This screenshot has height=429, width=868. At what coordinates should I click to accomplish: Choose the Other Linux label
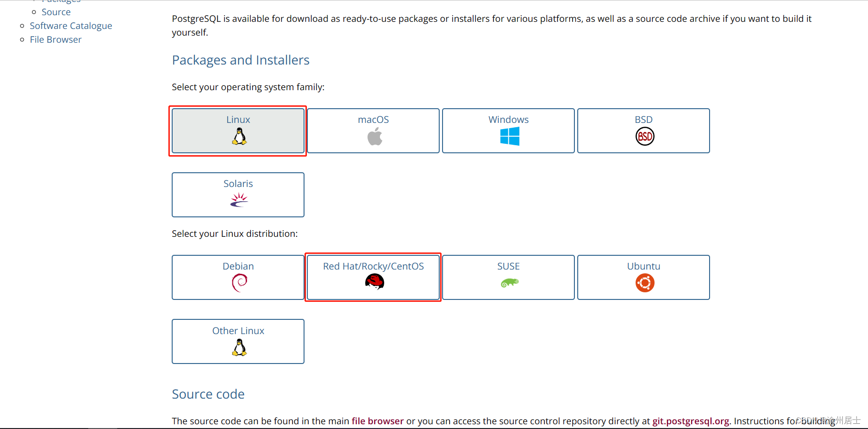[x=238, y=331]
